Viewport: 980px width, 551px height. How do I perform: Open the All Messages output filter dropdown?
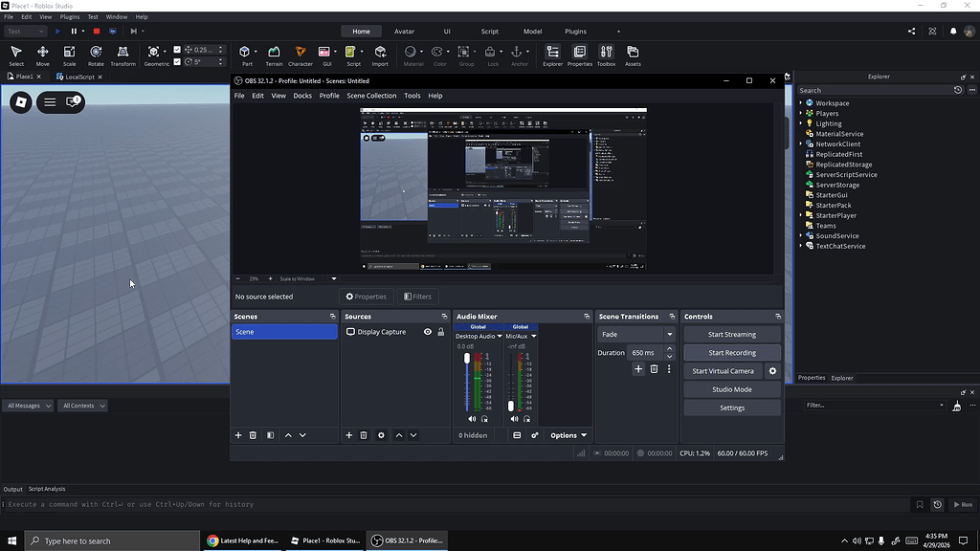click(29, 406)
